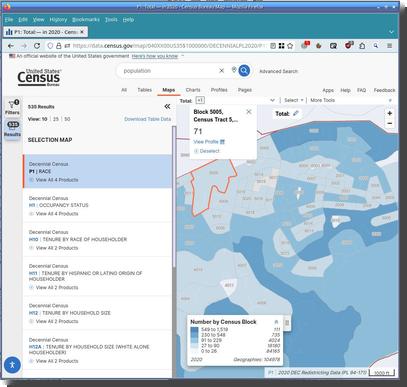Open the Bookmarks menu
Image resolution: width=407 pixels, height=387 pixels.
point(86,20)
